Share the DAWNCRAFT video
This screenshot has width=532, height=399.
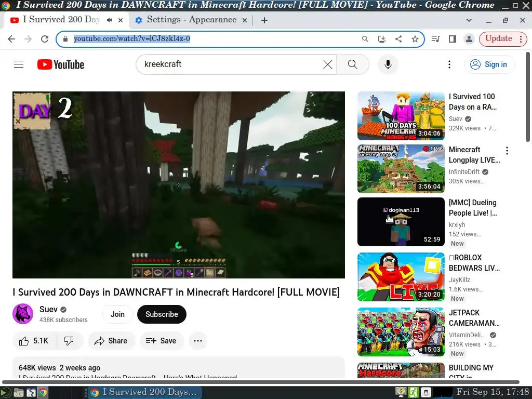coord(111,341)
